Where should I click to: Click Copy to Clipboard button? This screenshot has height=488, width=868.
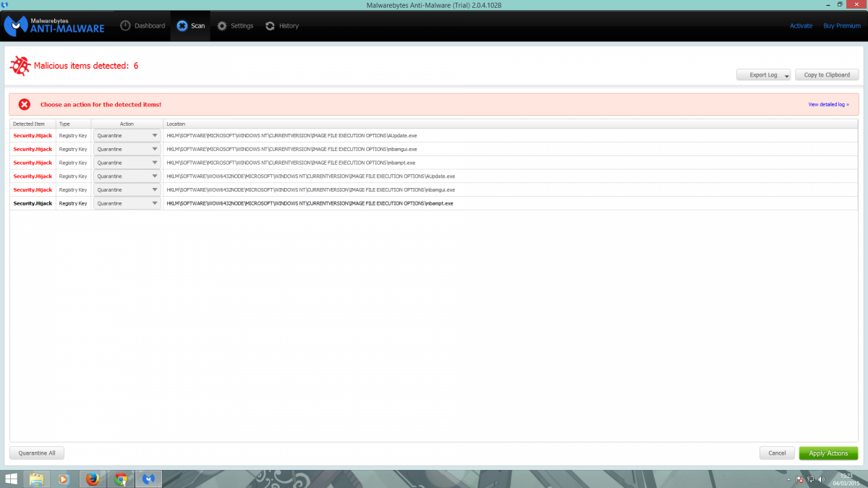[x=827, y=74]
